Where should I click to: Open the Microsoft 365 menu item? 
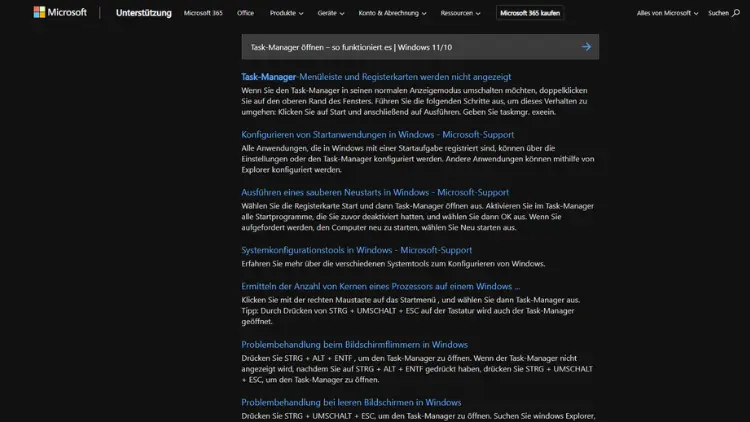203,13
